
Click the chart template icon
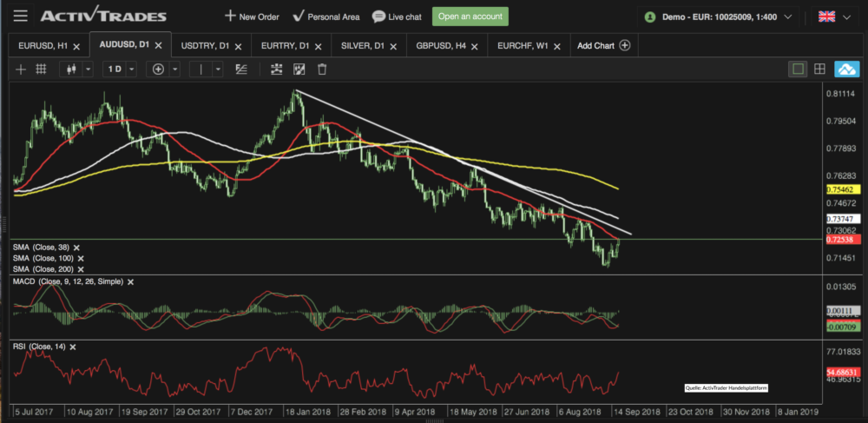299,69
